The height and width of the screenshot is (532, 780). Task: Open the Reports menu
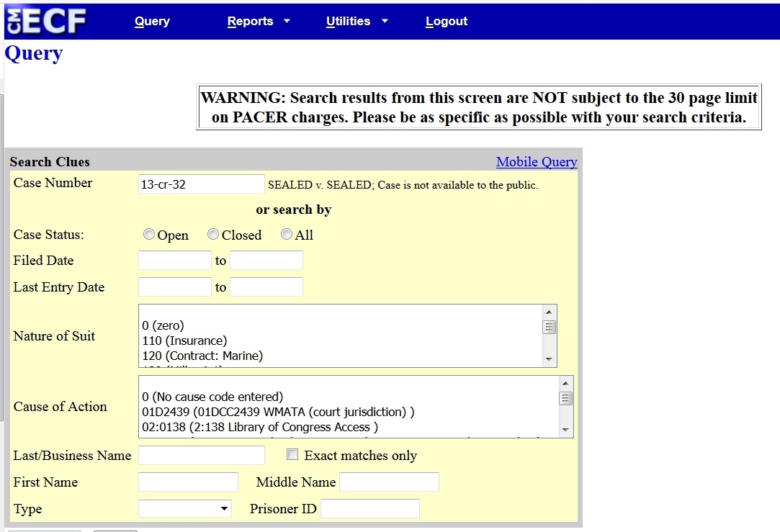250,21
